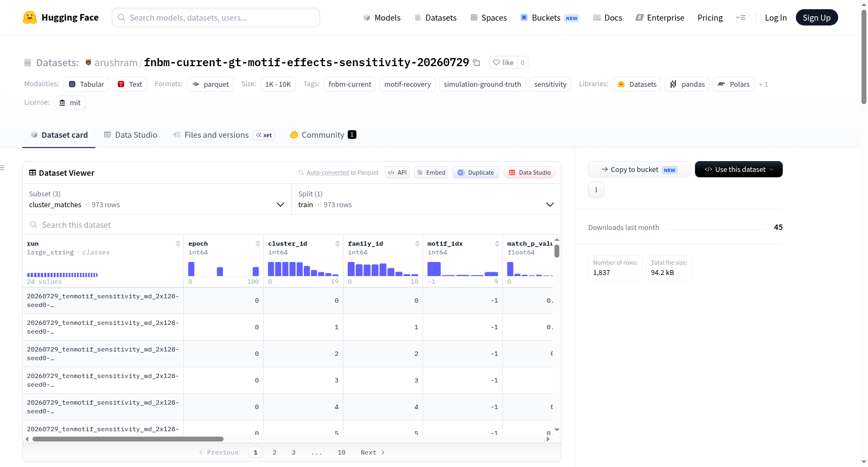This screenshot has width=868, height=467.
Task: Open the Community tab
Action: click(323, 135)
